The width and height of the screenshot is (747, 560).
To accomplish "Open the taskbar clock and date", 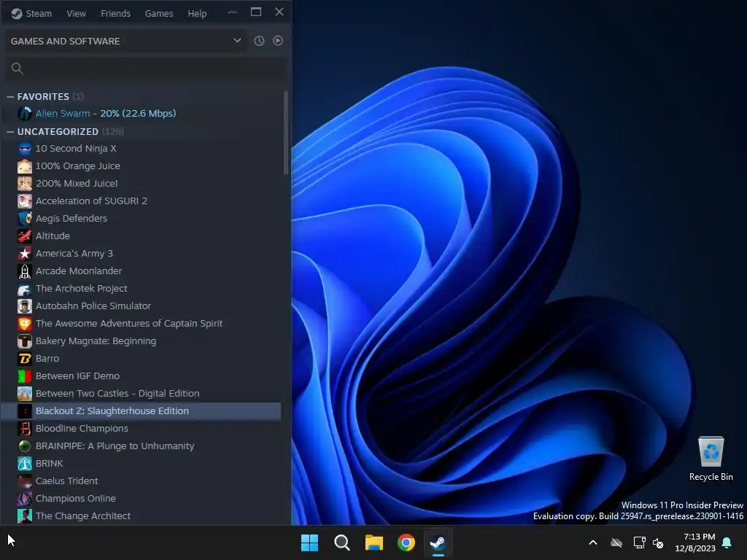I will tap(695, 542).
